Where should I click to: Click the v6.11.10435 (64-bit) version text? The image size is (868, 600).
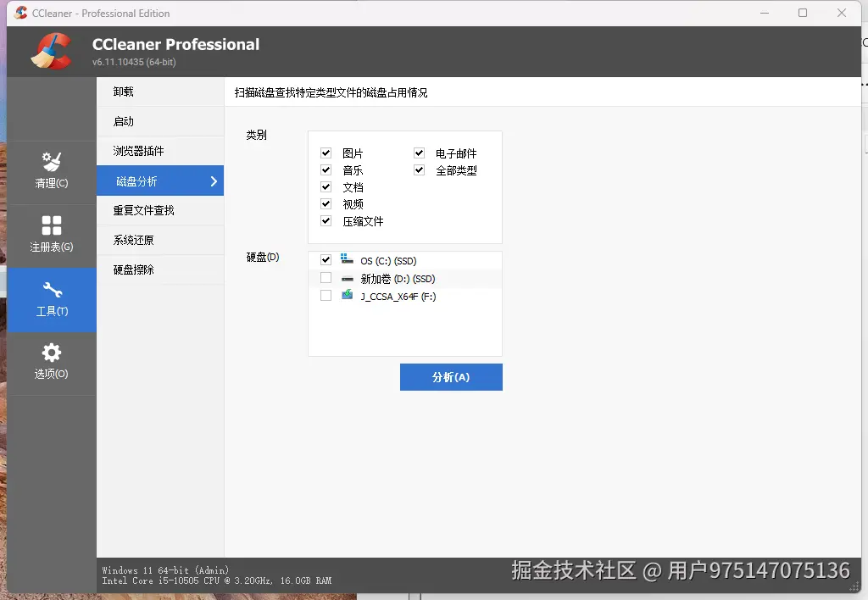[x=134, y=62]
